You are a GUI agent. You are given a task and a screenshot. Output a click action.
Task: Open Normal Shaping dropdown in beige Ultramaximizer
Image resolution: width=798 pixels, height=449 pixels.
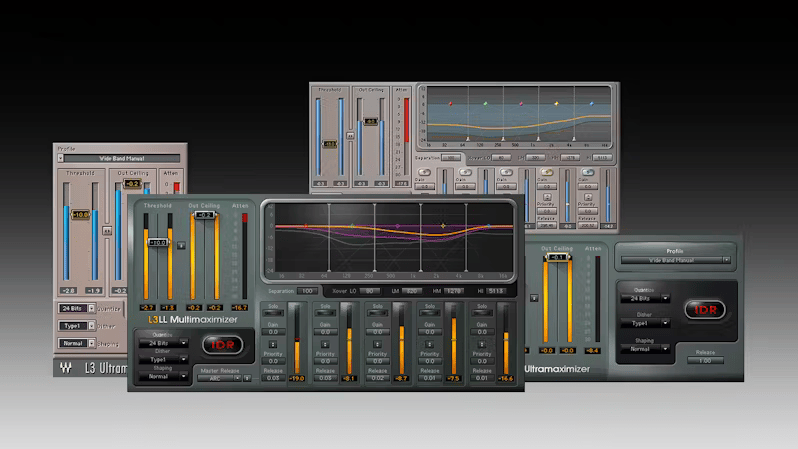76,343
